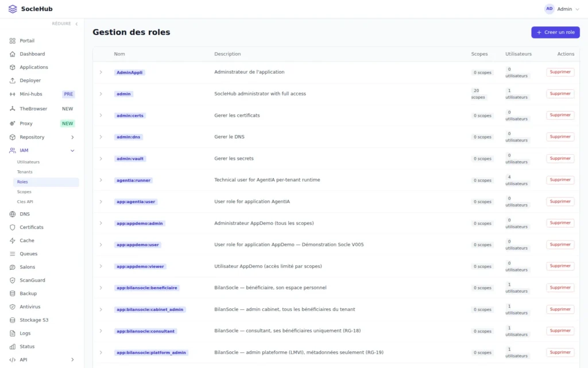Click the Deployer upload icon
Viewport: 588px width, 368px height.
coord(13,80)
